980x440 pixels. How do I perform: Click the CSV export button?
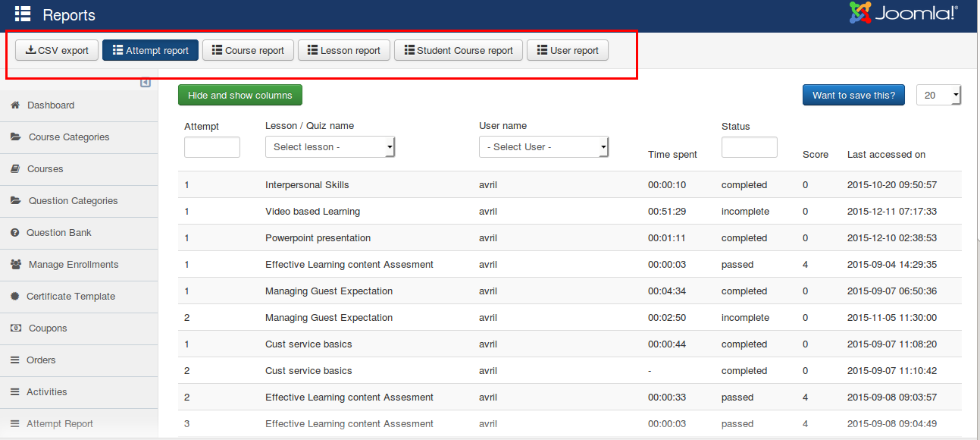[x=57, y=51]
